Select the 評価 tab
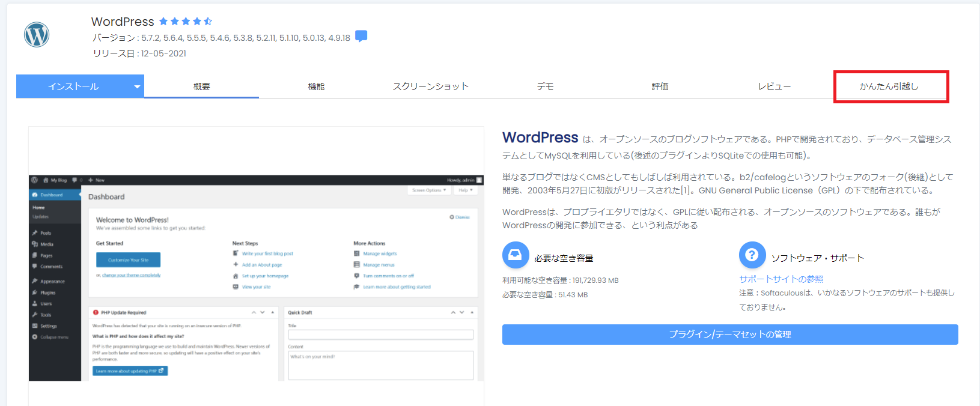Image resolution: width=980 pixels, height=406 pixels. [660, 86]
